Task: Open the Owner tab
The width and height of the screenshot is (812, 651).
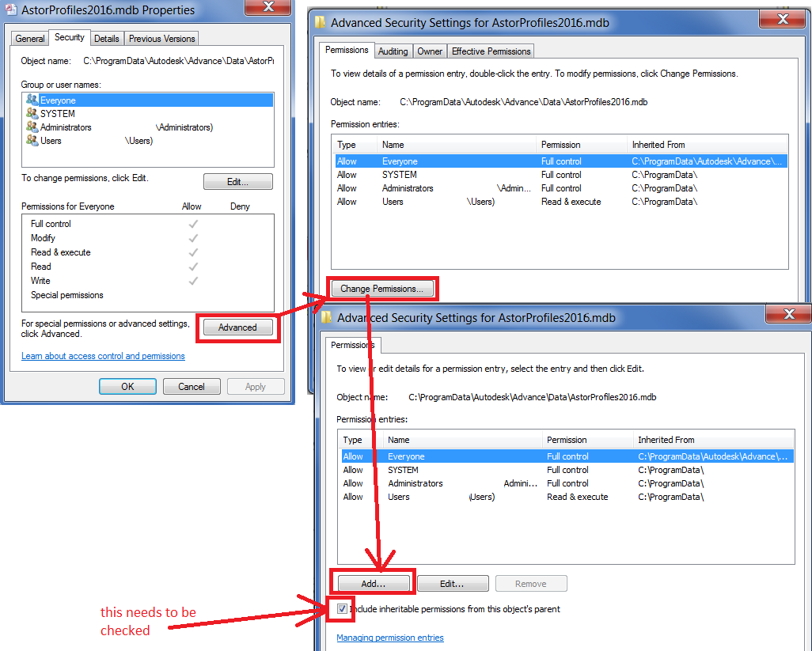Action: pyautogui.click(x=430, y=51)
